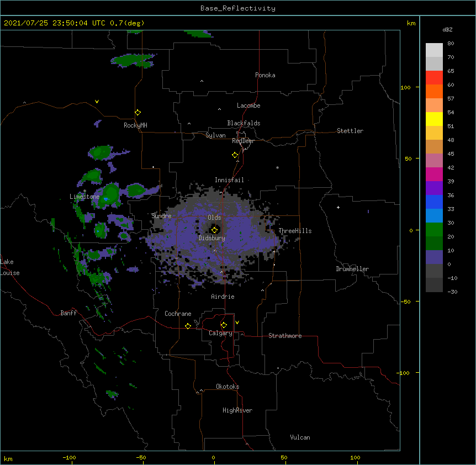
Task: Click the Blackfalds city label
Action: [x=244, y=123]
